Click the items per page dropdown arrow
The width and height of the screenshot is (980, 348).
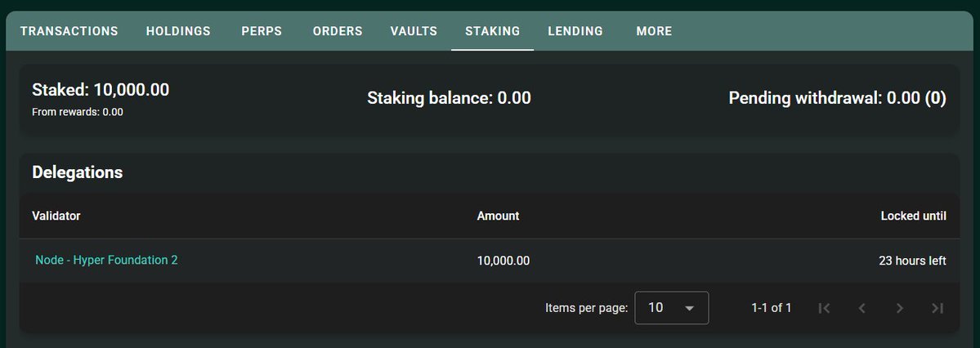coord(689,308)
